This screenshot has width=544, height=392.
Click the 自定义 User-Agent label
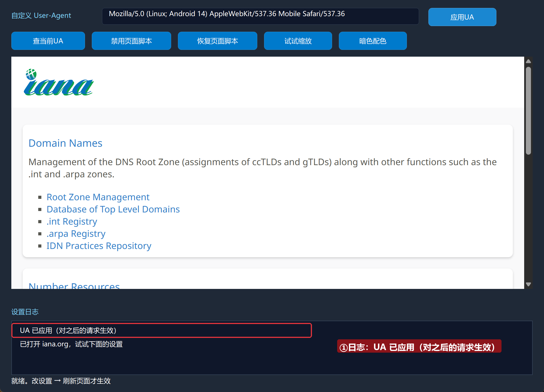[x=41, y=16]
